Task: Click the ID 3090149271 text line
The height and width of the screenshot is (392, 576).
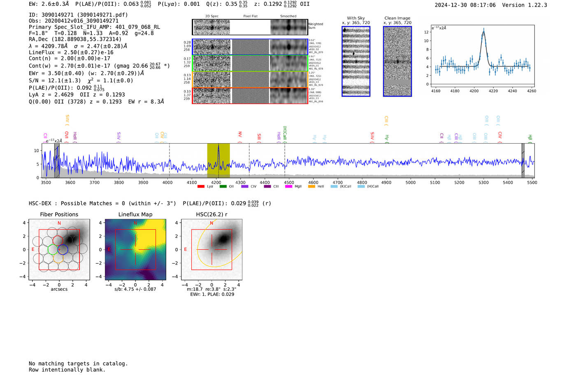Action: 78,15
